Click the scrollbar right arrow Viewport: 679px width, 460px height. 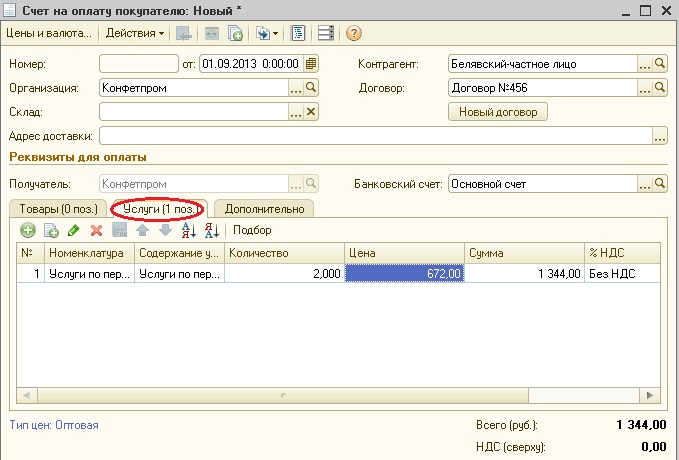coord(650,395)
